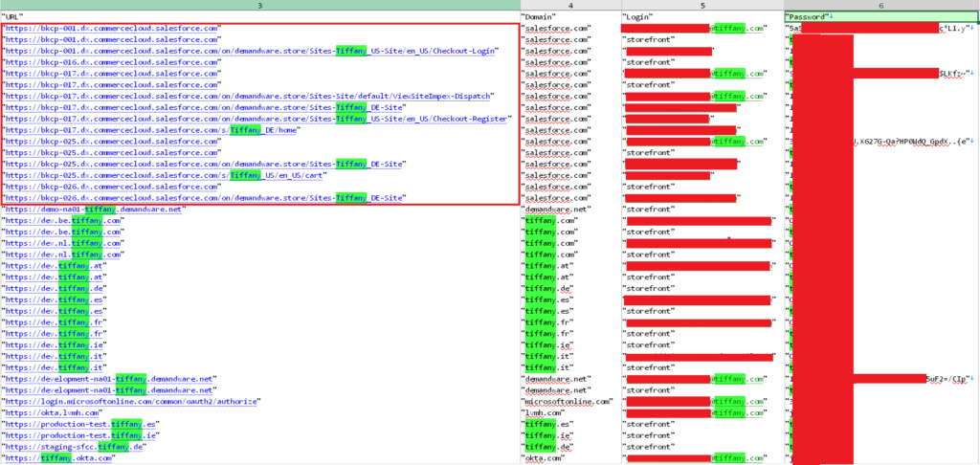The height and width of the screenshot is (465, 980).
Task: Open the bkcp-016 commercecloud URL
Action: [111, 62]
